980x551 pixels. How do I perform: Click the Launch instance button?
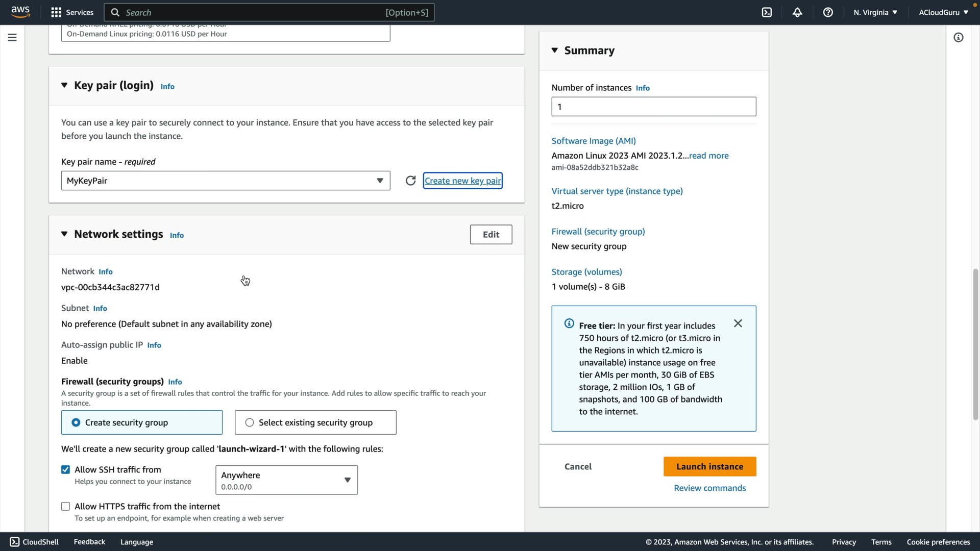(709, 466)
